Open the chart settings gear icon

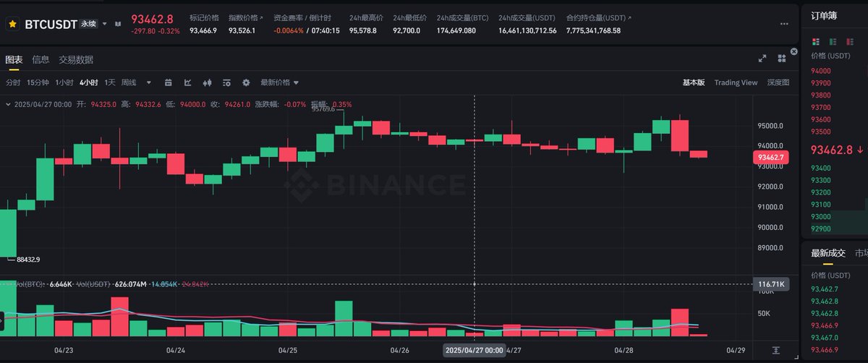[x=246, y=82]
